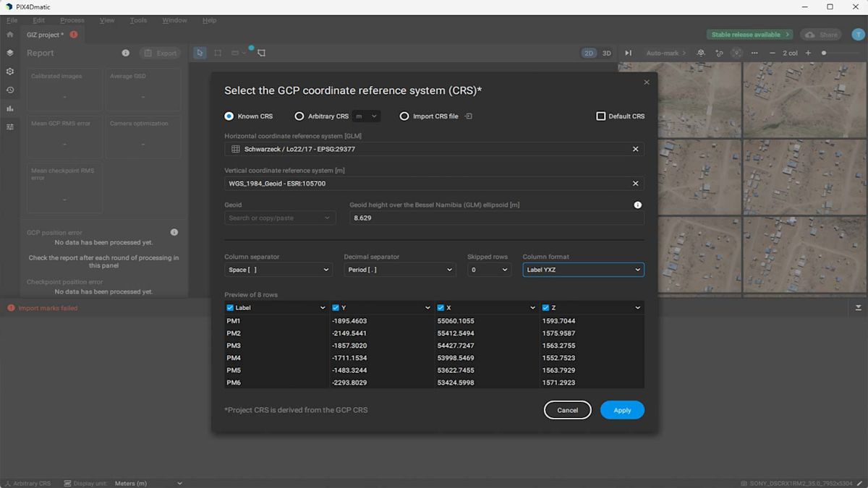This screenshot has width=868, height=488.
Task: Apply the selected GCP coordinate reference system
Action: click(621, 410)
